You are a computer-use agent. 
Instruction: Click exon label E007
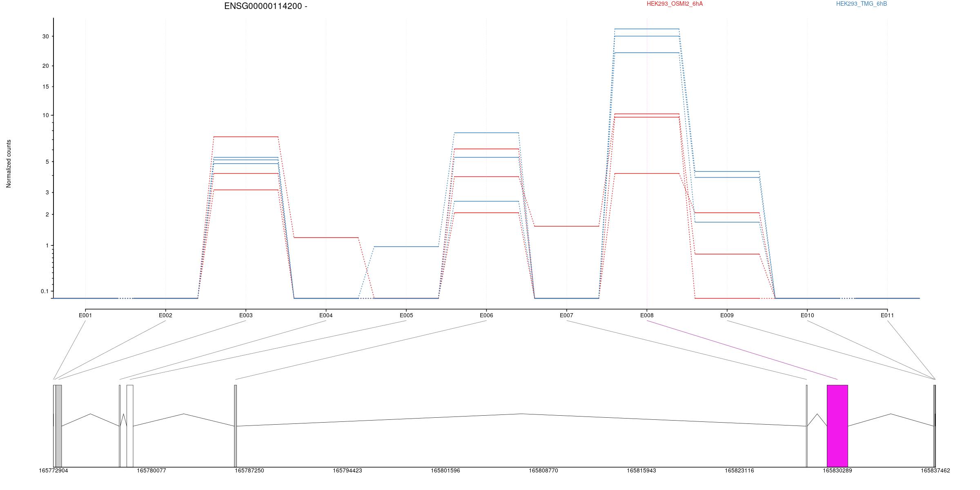tap(566, 315)
